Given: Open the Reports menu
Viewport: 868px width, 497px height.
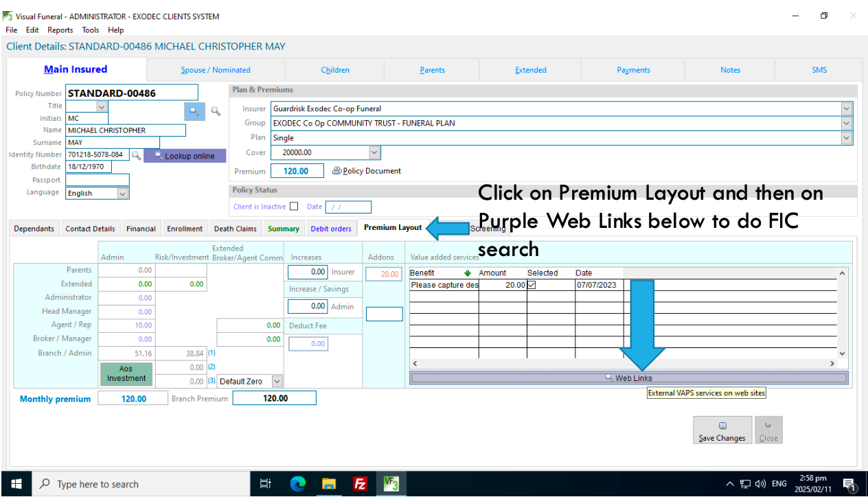Looking at the screenshot, I should pyautogui.click(x=60, y=30).
